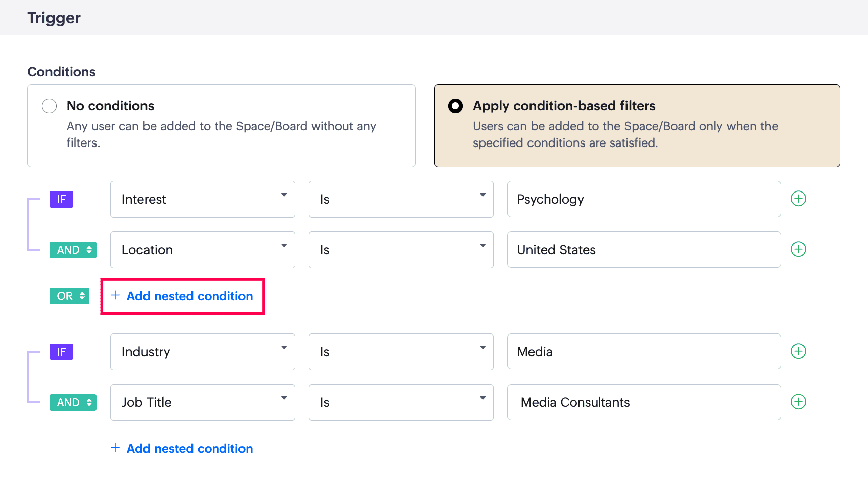The height and width of the screenshot is (479, 868).
Task: Click the highlighted Add nested condition link
Action: [182, 296]
